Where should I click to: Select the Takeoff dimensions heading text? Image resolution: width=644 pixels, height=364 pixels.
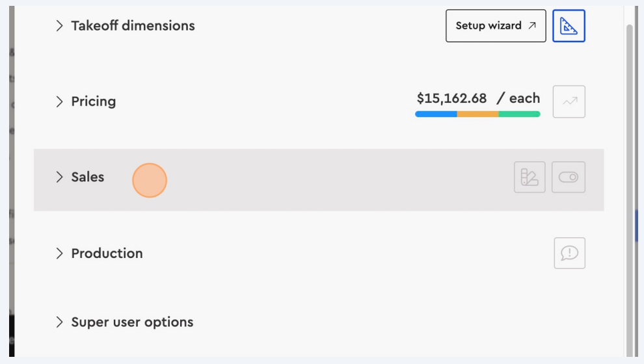133,26
